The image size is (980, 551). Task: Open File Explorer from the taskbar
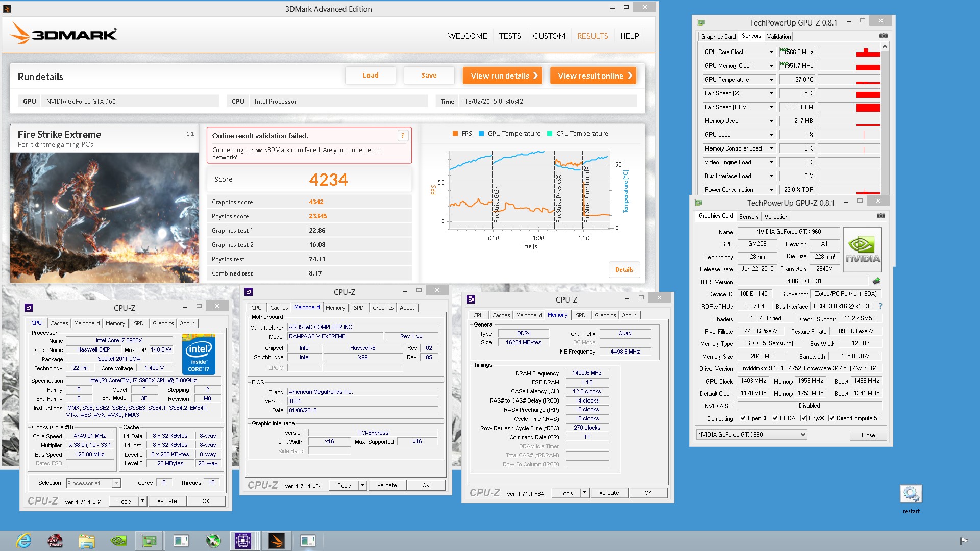pyautogui.click(x=87, y=541)
